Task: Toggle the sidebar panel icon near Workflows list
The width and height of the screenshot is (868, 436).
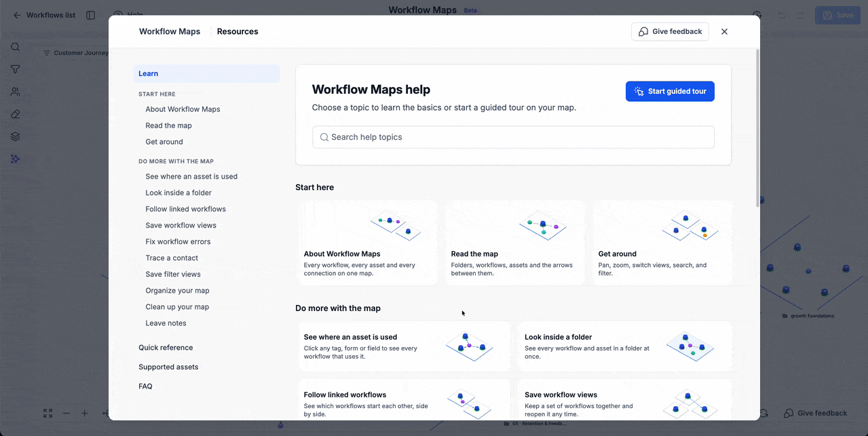Action: coord(91,15)
